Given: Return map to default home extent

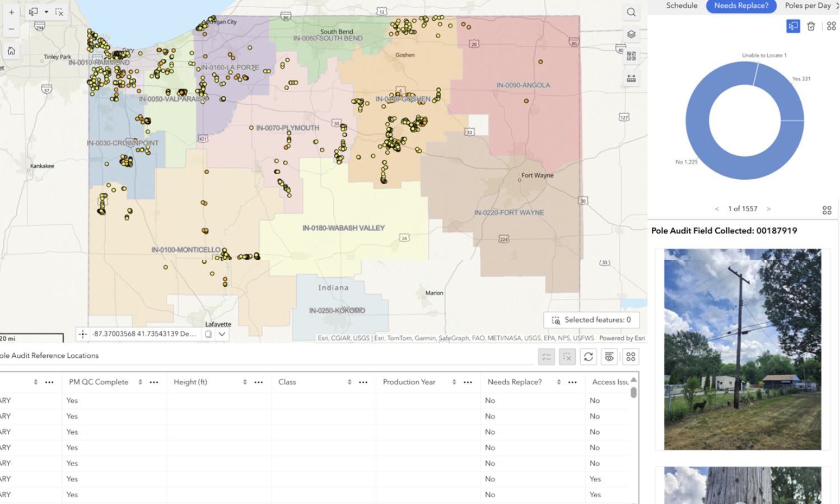Looking at the screenshot, I should (11, 51).
